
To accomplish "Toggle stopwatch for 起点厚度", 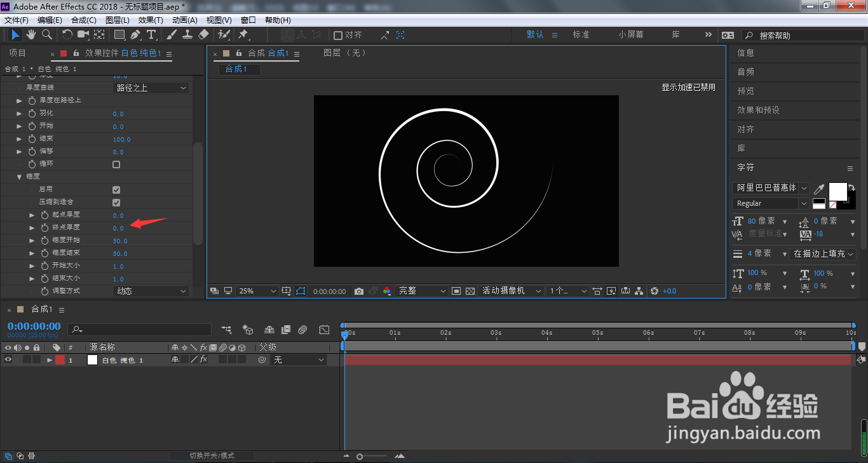I will coord(44,215).
